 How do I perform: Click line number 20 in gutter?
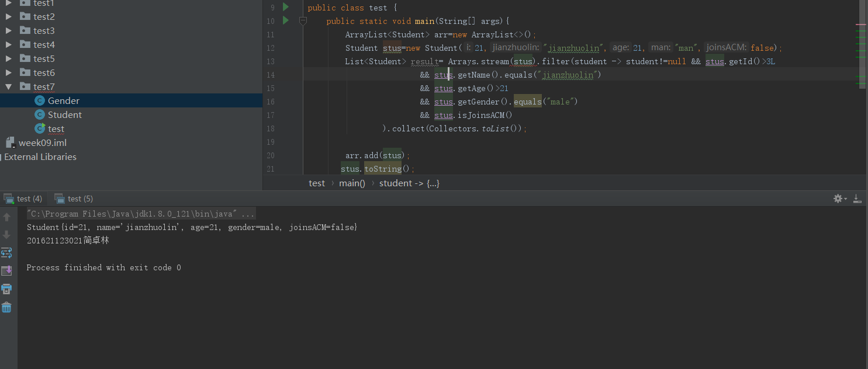tap(270, 155)
